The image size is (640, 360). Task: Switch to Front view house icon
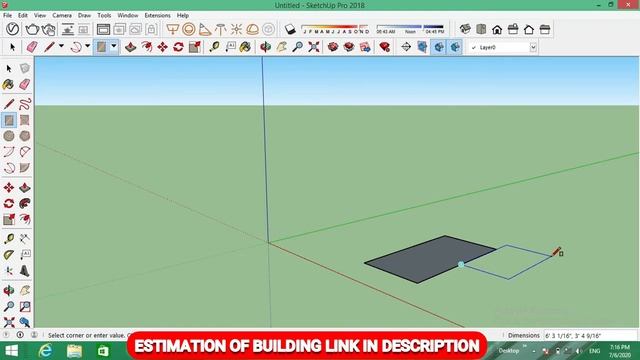[x=497, y=29]
